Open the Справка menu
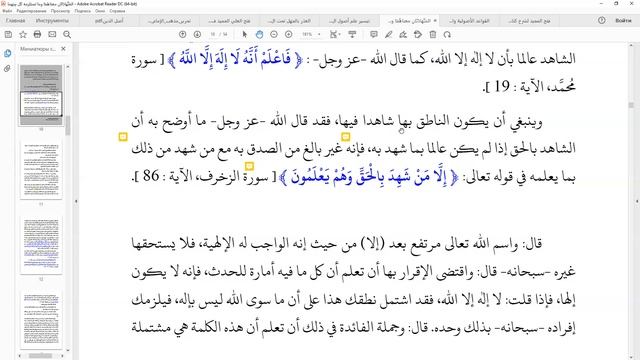Image resolution: width=640 pixels, height=360 pixels. coord(117,11)
